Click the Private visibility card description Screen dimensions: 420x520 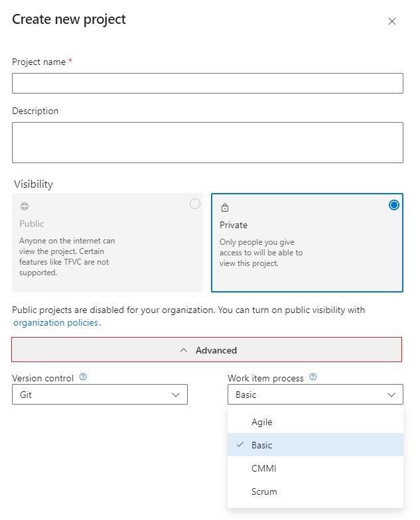click(x=261, y=253)
